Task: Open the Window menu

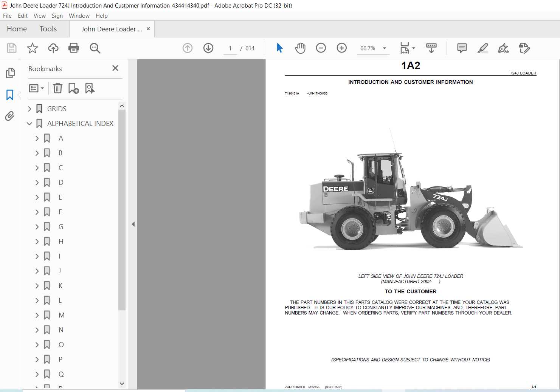Action: click(x=79, y=16)
